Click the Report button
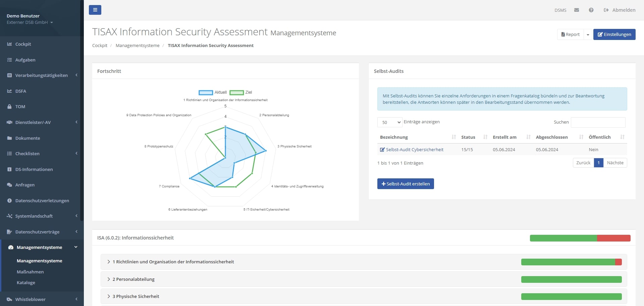The height and width of the screenshot is (306, 644). [570, 34]
